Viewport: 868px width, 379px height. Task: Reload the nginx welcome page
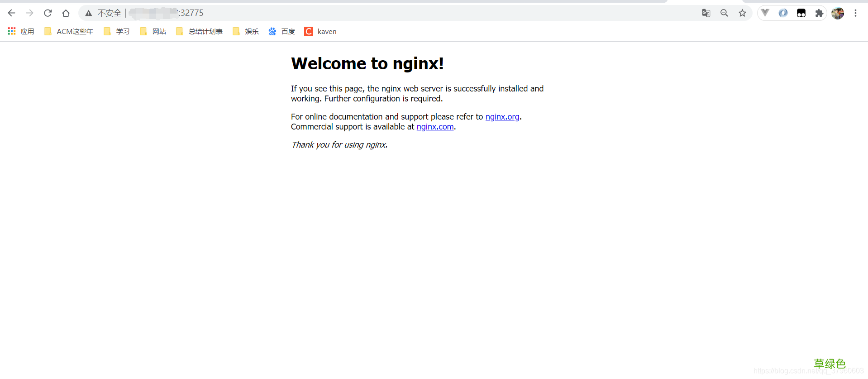[x=48, y=13]
